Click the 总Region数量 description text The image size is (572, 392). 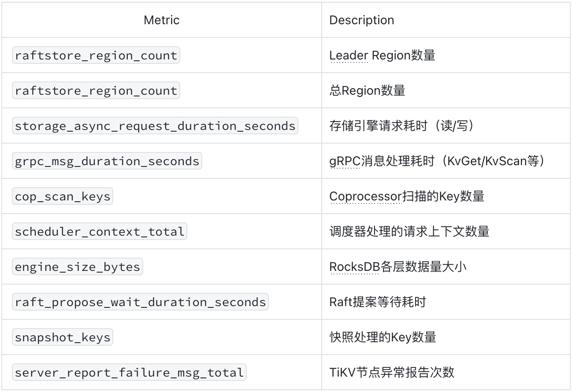367,91
